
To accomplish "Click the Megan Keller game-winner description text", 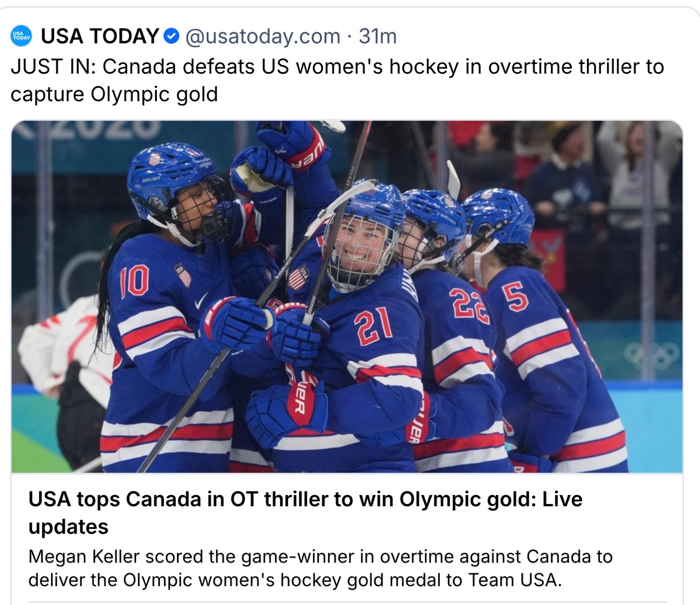I will (320, 568).
